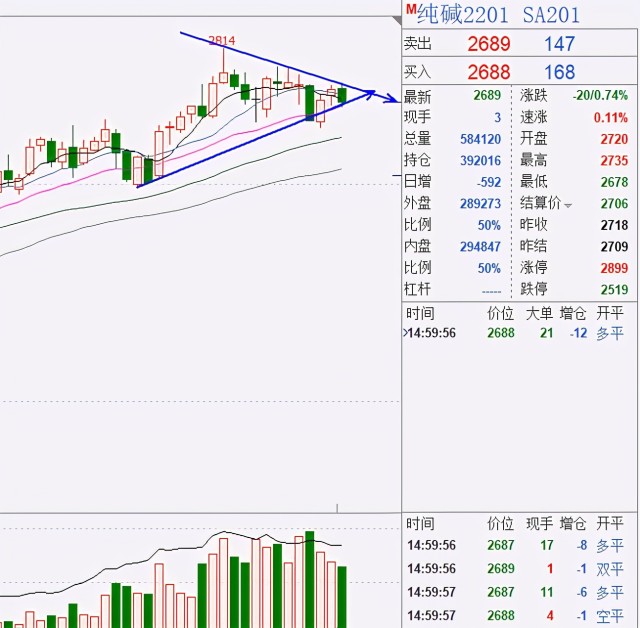Click the red M margin icon beside 纯碱2201
This screenshot has width=640, height=628.
pos(411,9)
